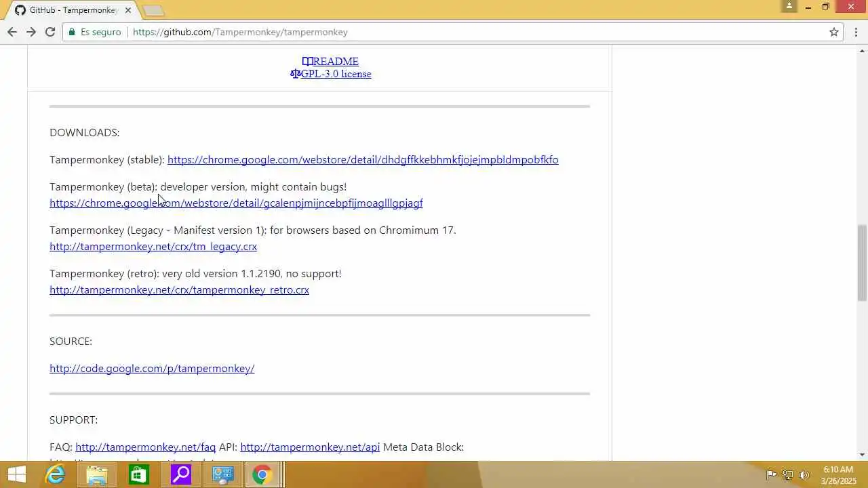The image size is (868, 488).
Task: Open File Explorer from taskbar
Action: (96, 474)
